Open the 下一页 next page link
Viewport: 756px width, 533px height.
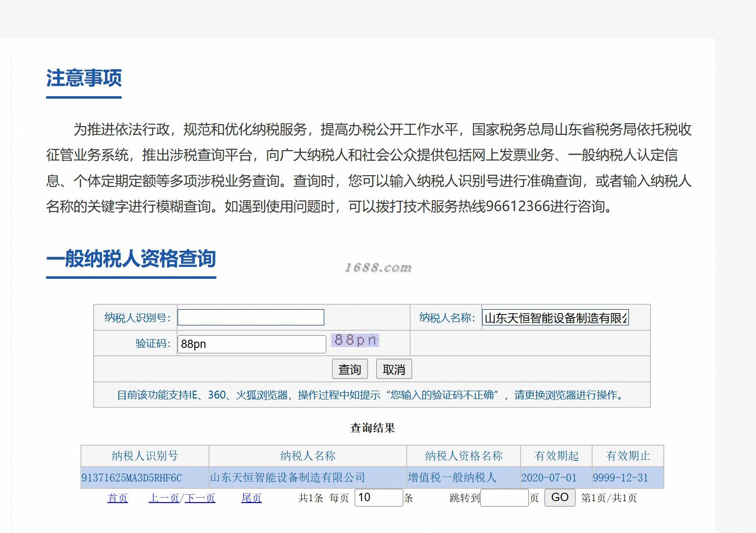(x=200, y=498)
